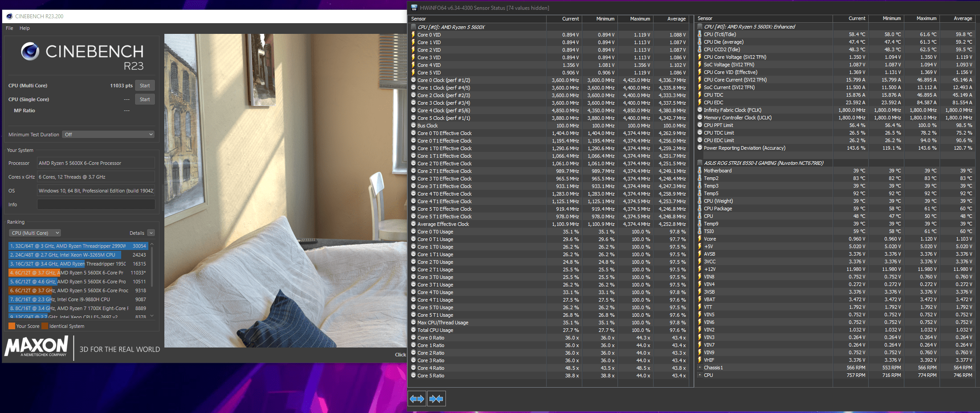Select ranking row 2 Intel Xeon W-3265M

pyautogui.click(x=78, y=255)
